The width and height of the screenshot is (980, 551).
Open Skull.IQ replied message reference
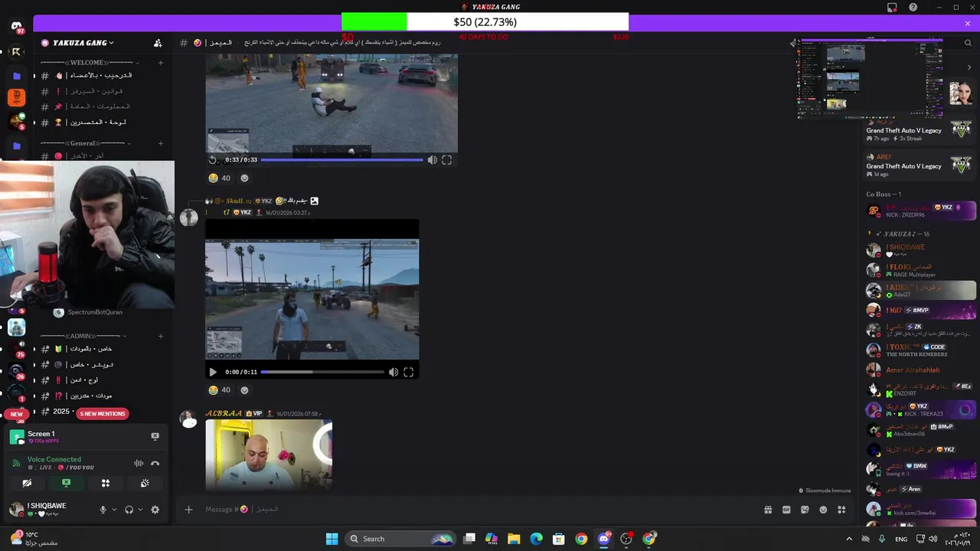(260, 201)
